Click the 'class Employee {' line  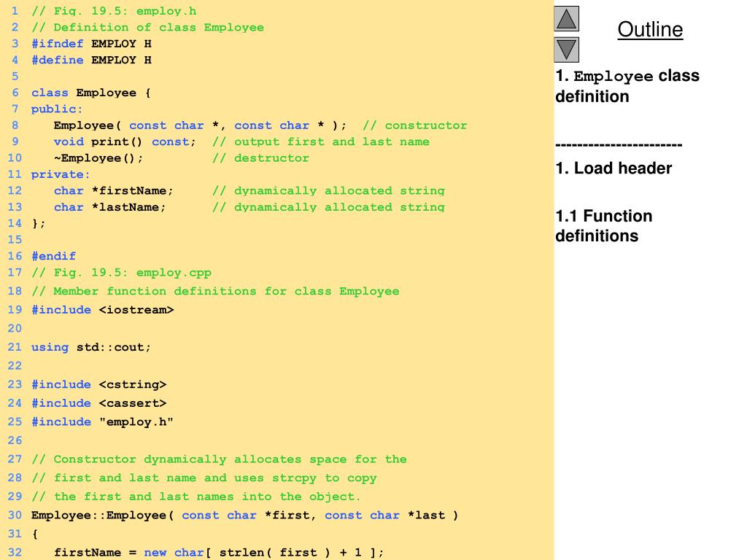[91, 93]
